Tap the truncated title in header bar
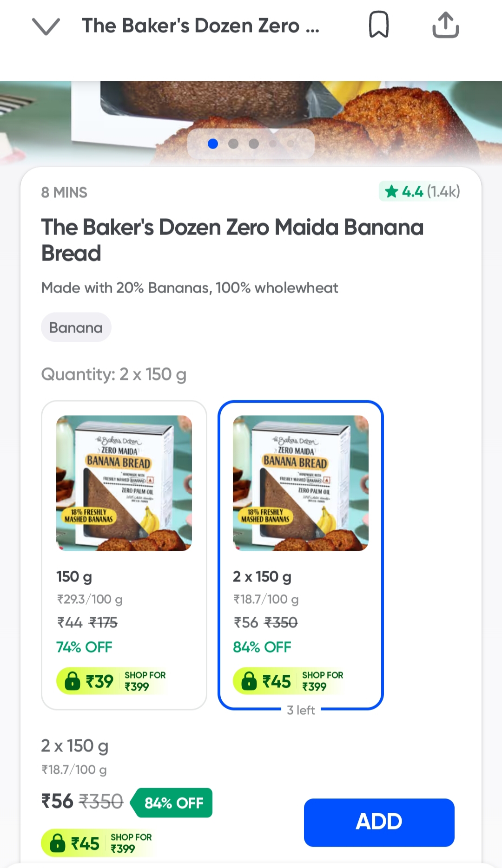This screenshot has height=868, width=502. (200, 26)
